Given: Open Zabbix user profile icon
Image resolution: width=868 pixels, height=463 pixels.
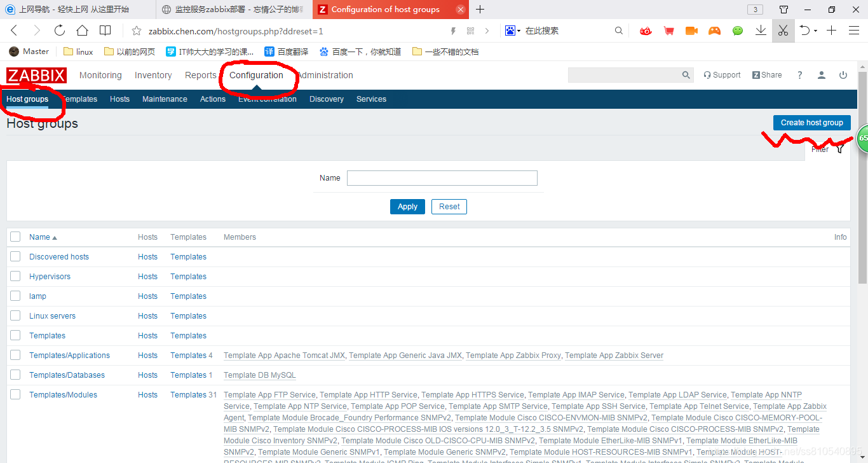Looking at the screenshot, I should pyautogui.click(x=822, y=75).
